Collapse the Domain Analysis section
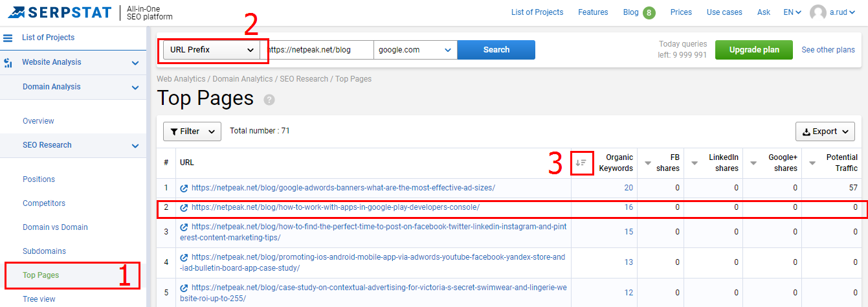 point(135,87)
